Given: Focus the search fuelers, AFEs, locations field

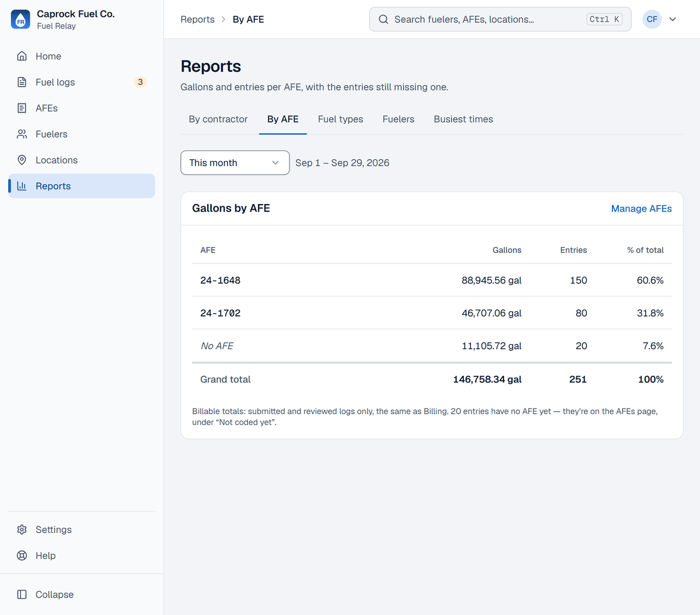Looking at the screenshot, I should [x=500, y=19].
